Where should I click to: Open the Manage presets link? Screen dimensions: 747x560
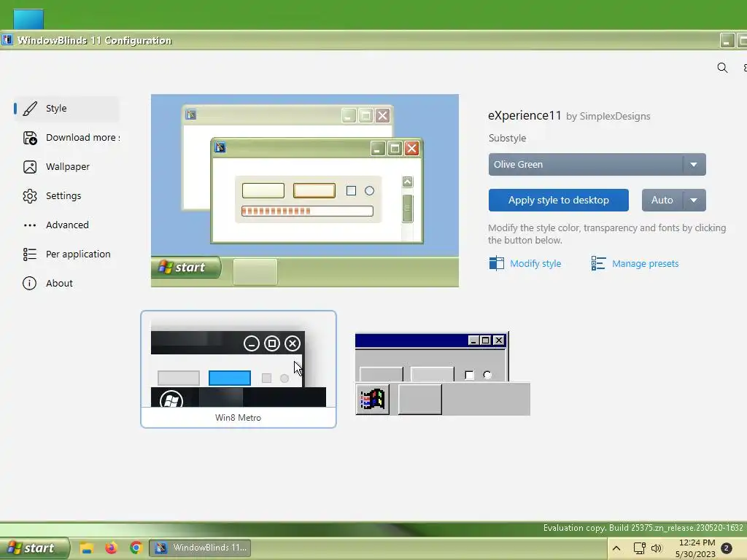click(645, 263)
